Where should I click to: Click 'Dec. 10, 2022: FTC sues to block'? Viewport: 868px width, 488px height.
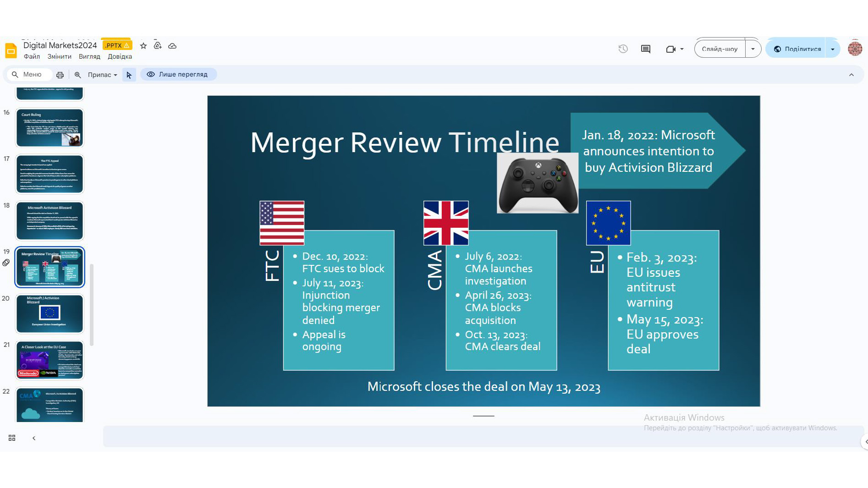pos(343,263)
